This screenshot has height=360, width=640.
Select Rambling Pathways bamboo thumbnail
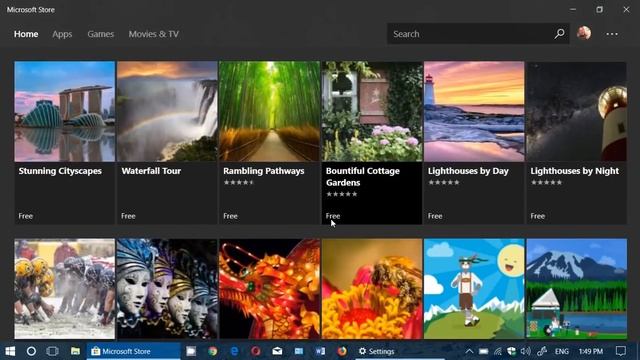point(269,111)
